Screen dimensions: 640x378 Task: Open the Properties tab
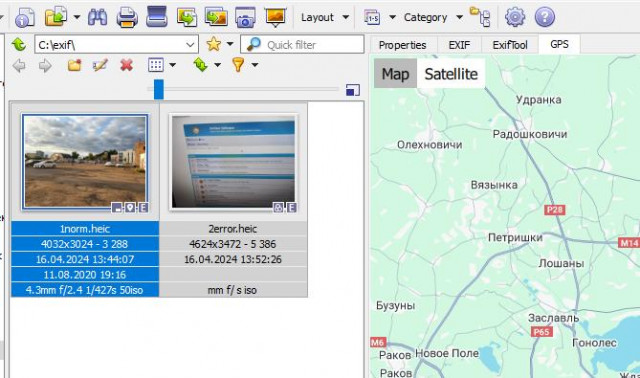(x=402, y=45)
